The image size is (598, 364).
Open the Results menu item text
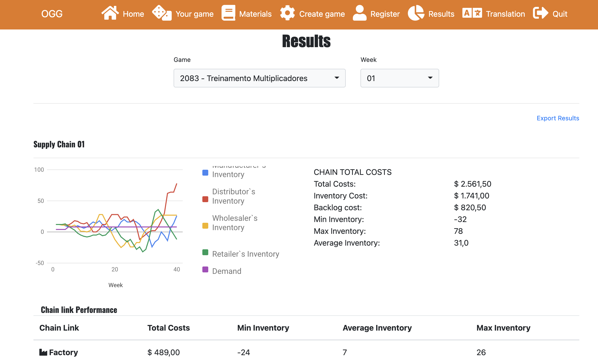[441, 14]
